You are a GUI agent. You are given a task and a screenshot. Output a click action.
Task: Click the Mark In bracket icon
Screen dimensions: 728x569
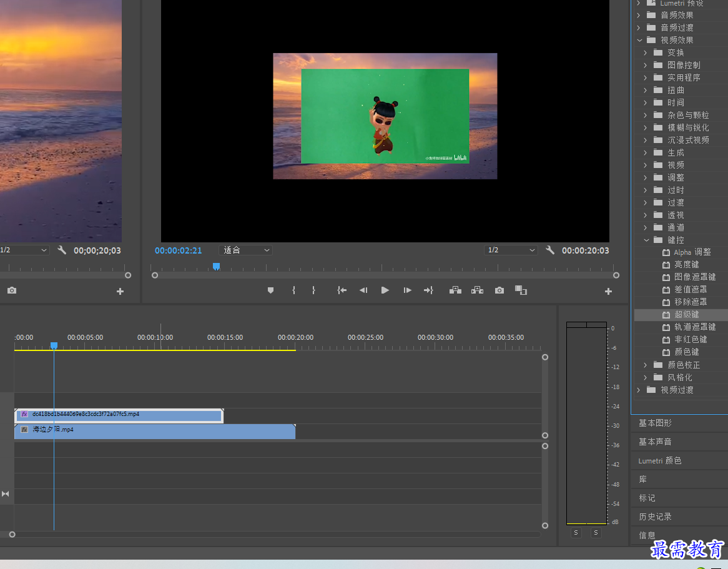click(294, 290)
